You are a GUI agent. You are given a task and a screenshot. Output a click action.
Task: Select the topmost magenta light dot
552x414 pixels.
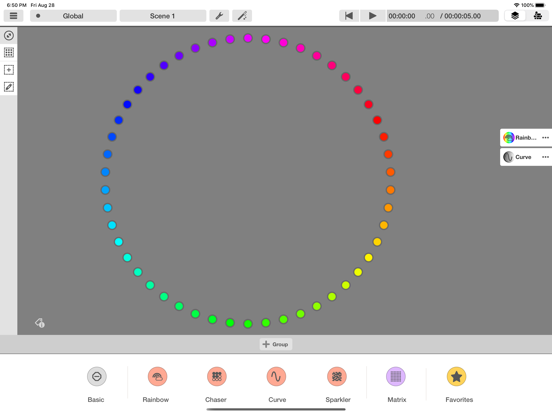pos(248,38)
